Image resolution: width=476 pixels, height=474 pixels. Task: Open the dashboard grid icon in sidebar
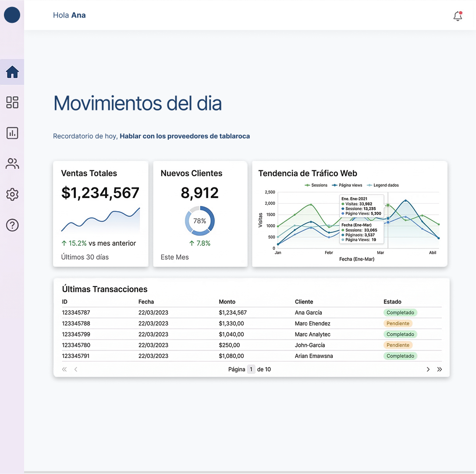12,103
